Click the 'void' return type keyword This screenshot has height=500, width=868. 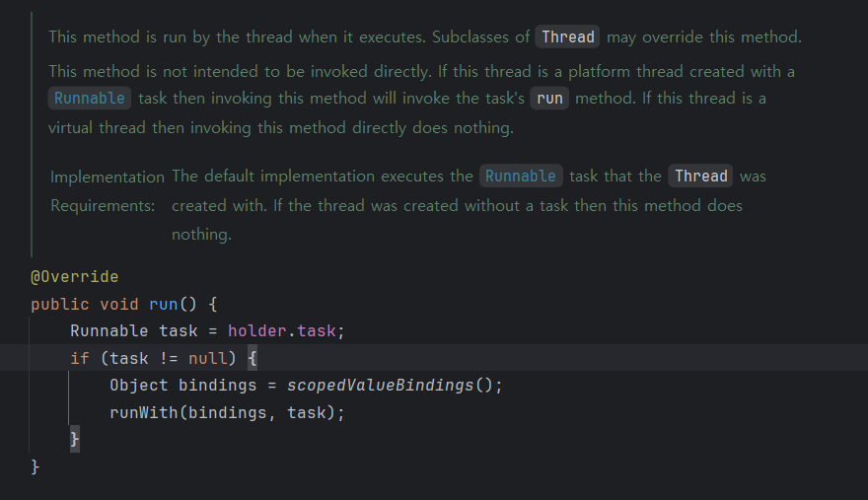[119, 304]
